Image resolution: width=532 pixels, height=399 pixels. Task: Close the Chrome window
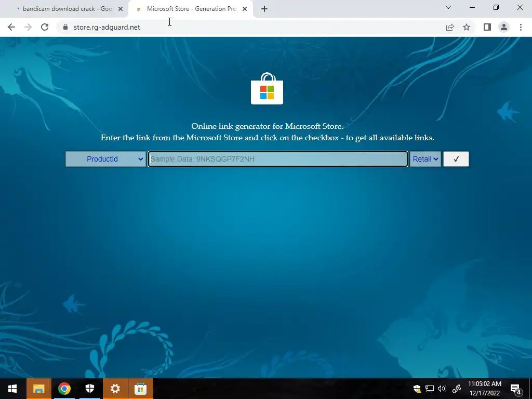pos(520,7)
